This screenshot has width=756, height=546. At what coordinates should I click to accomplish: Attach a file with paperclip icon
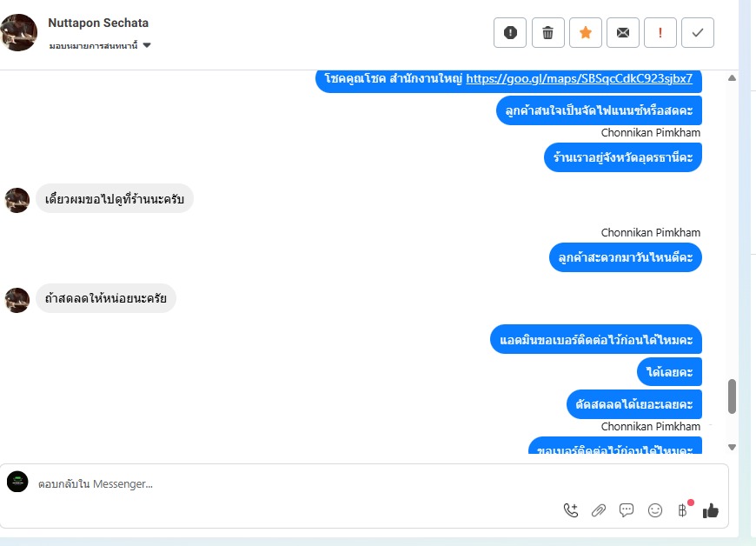pyautogui.click(x=599, y=510)
